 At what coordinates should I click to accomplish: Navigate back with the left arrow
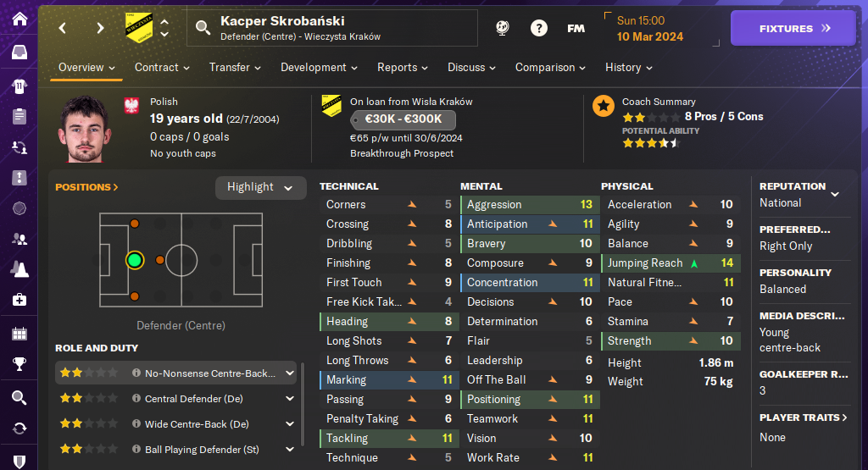coord(63,28)
